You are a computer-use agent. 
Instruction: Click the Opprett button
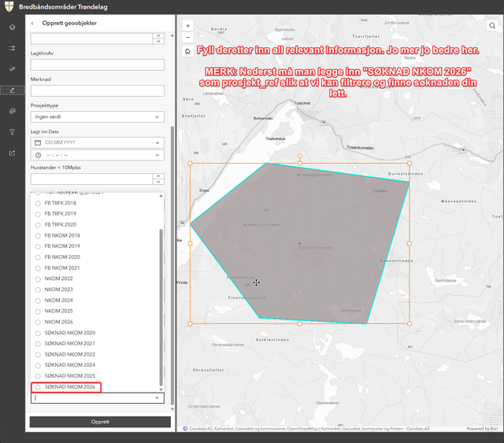100,422
